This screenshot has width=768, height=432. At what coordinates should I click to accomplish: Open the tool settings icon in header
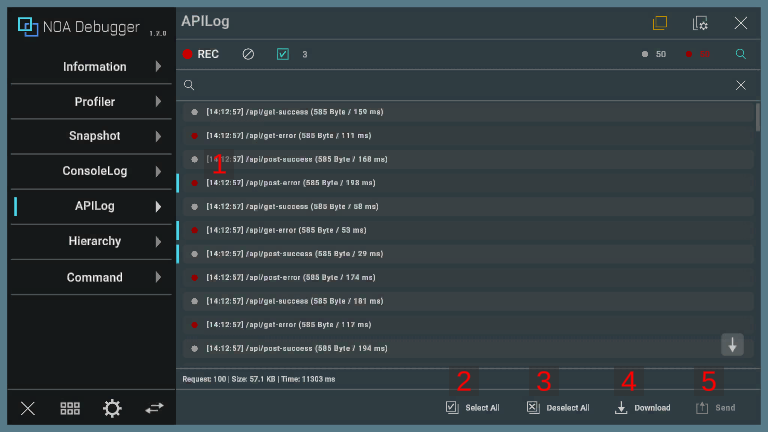click(x=700, y=23)
